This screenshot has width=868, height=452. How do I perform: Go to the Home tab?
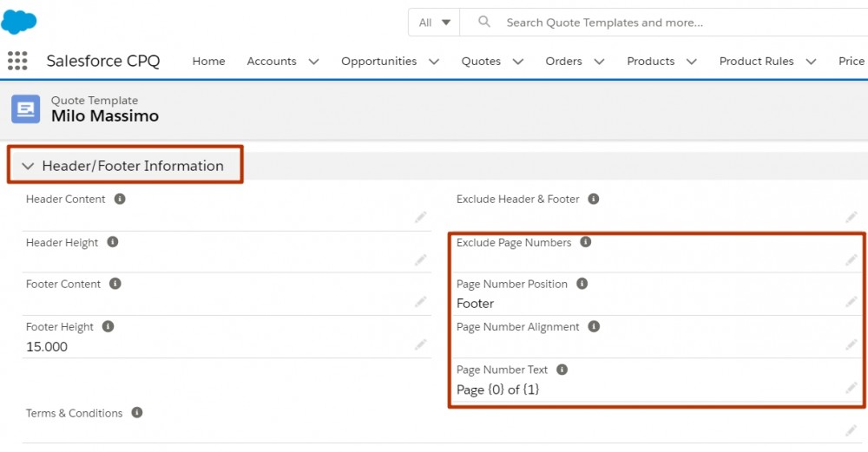(208, 61)
